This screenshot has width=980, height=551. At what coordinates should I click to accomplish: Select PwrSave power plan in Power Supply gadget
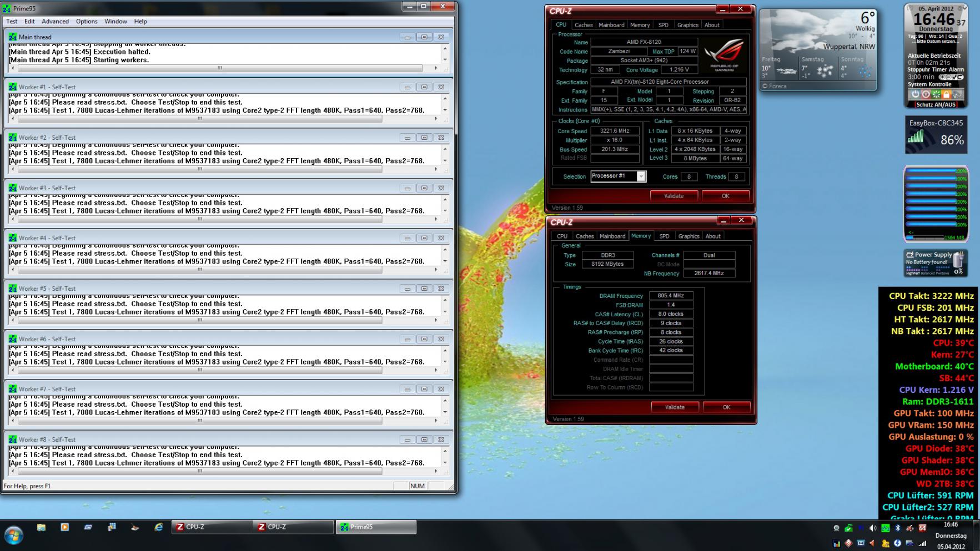[942, 273]
